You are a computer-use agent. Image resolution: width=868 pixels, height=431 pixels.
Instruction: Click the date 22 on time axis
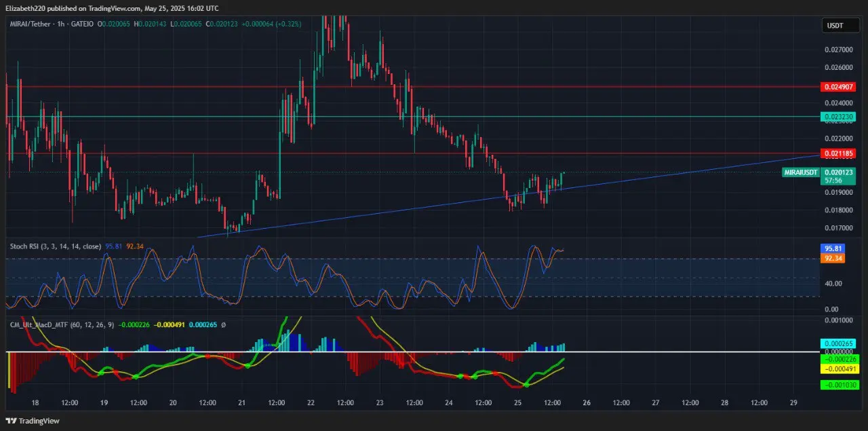(x=311, y=402)
